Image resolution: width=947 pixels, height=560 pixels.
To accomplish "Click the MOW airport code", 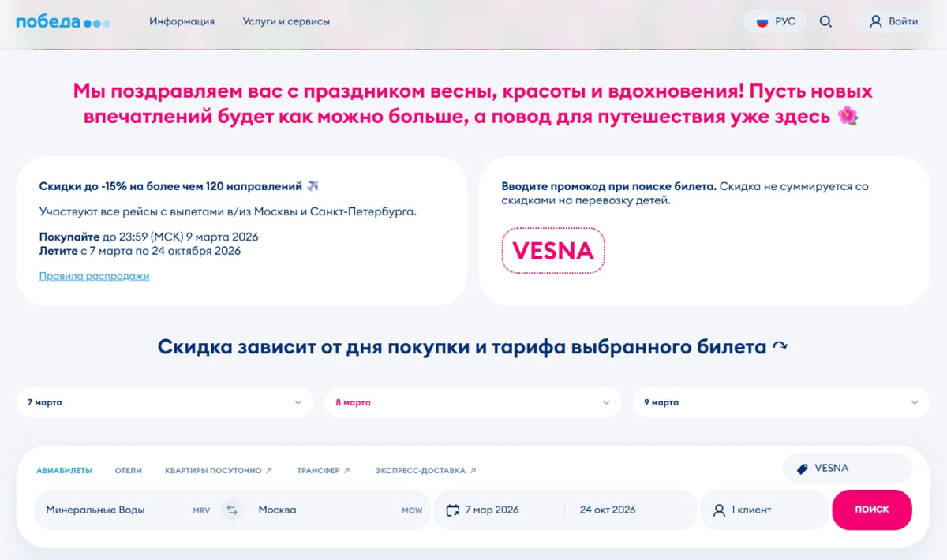I will point(412,510).
